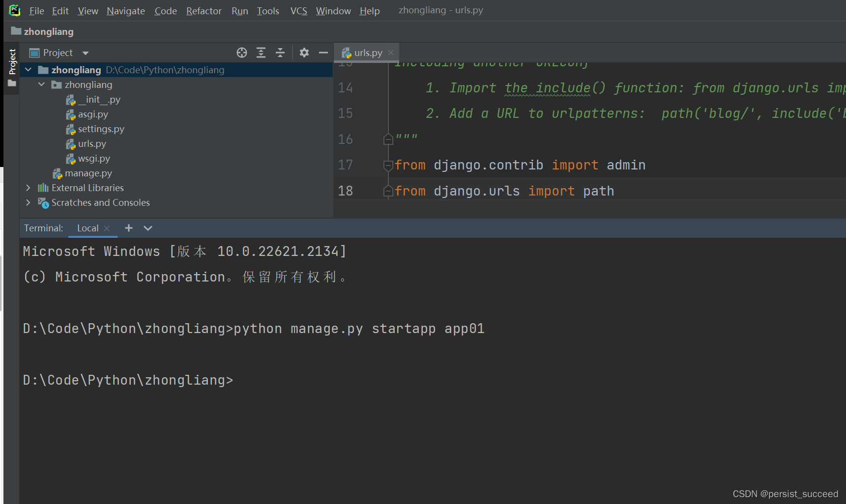The image size is (846, 504).
Task: Open the Window menu
Action: (x=333, y=11)
